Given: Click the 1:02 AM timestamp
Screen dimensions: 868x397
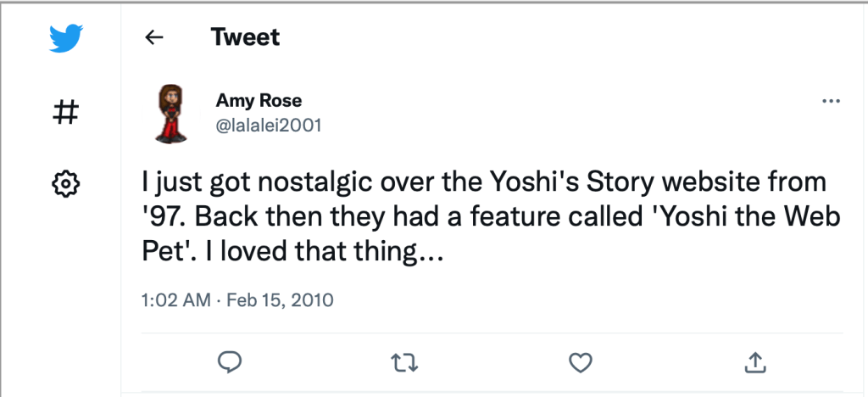Looking at the screenshot, I should pyautogui.click(x=174, y=299).
